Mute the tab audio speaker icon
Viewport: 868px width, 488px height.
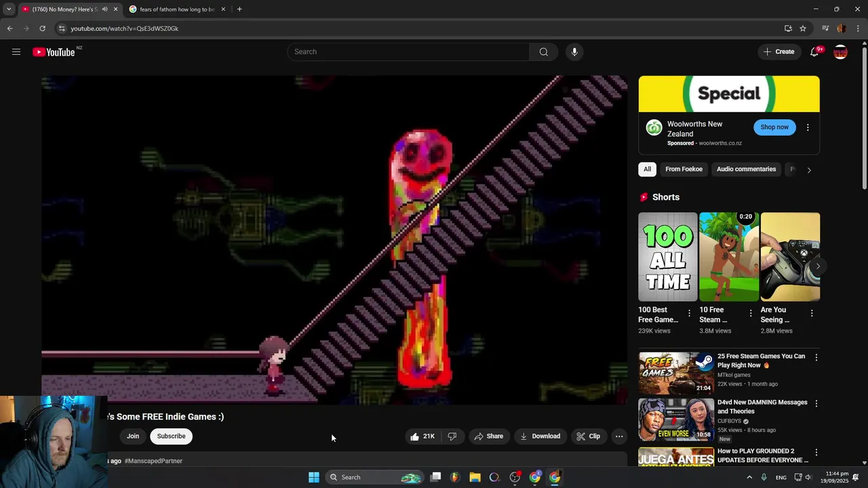pos(104,9)
